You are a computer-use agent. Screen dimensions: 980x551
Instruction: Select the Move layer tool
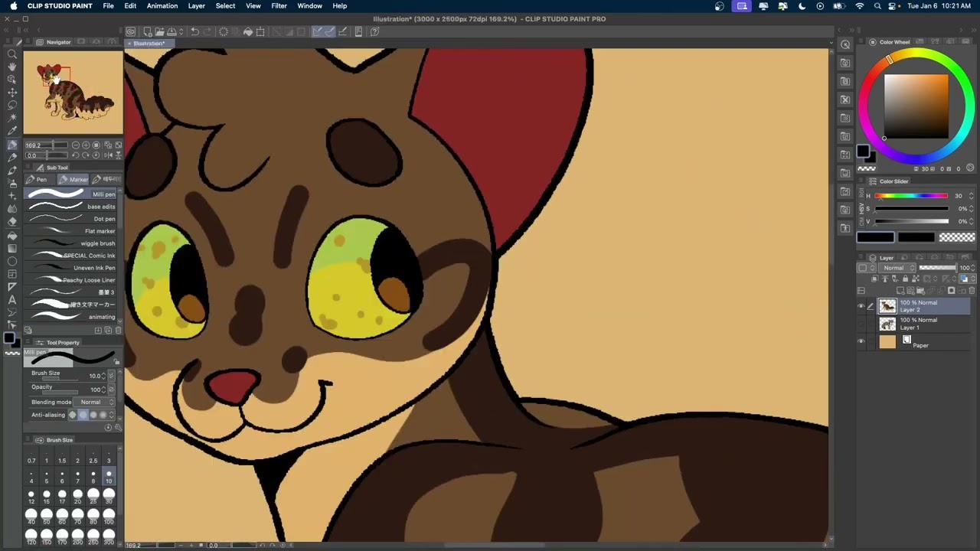12,93
